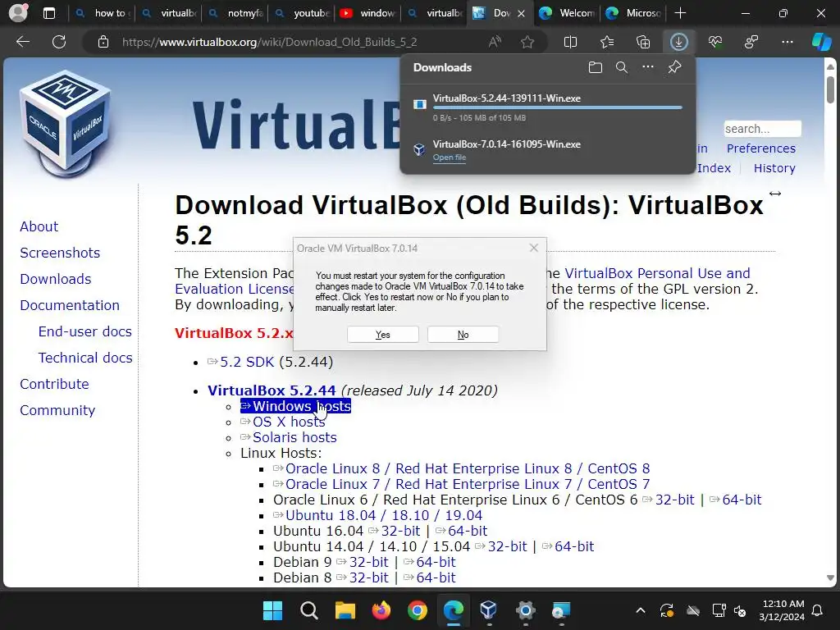This screenshot has height=630, width=840.
Task: Search downloads with magnifier icon
Action: [x=622, y=67]
